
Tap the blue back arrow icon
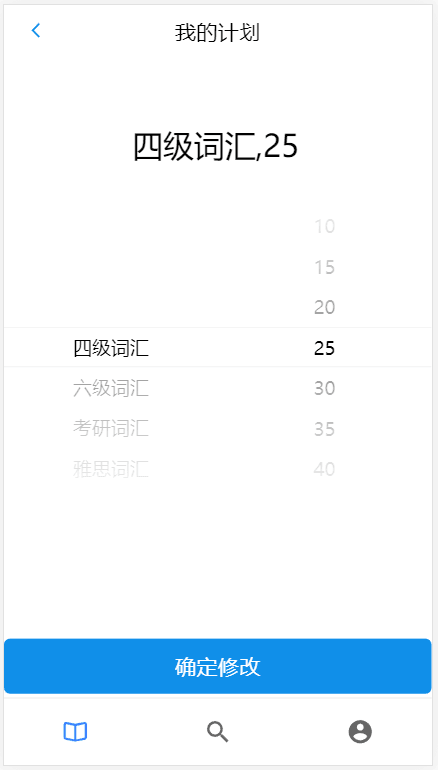36,31
